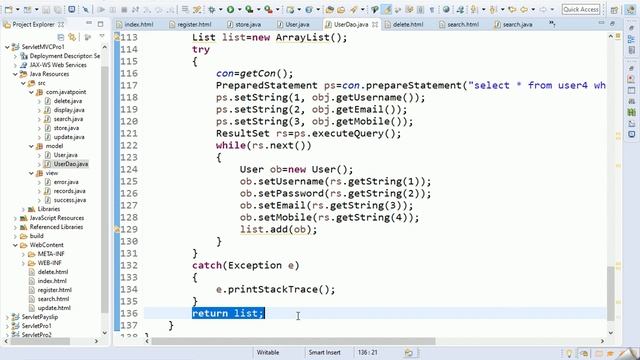Select register.html under WebContent
The width and height of the screenshot is (640, 360).
tap(54, 290)
